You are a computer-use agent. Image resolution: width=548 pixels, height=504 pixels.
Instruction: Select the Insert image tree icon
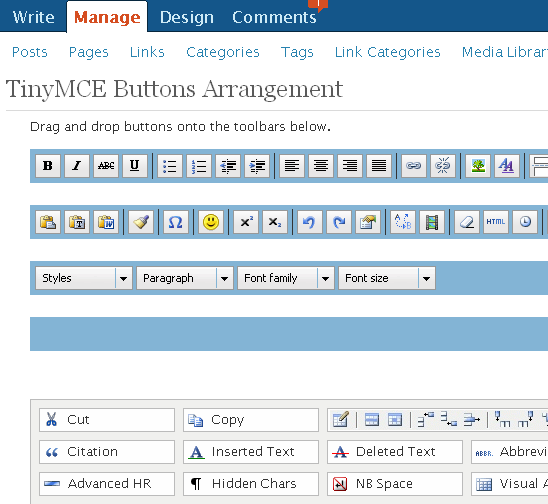(x=478, y=166)
